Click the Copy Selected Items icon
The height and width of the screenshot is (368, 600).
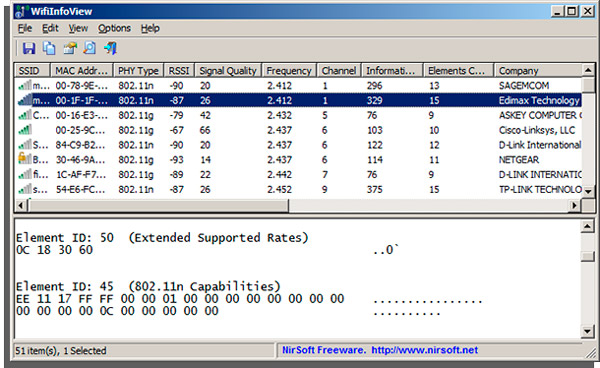[49, 48]
